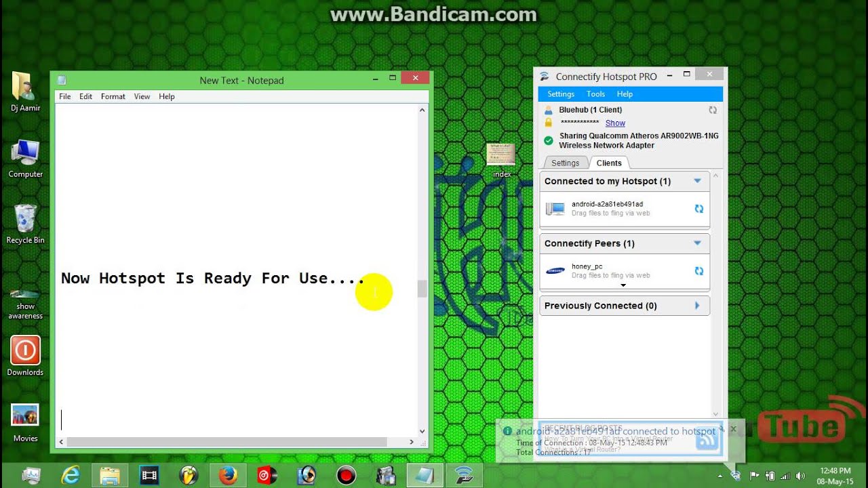Click the "Bluehub (1 Client)" hotspot name text
The height and width of the screenshot is (488, 868).
[x=591, y=110]
